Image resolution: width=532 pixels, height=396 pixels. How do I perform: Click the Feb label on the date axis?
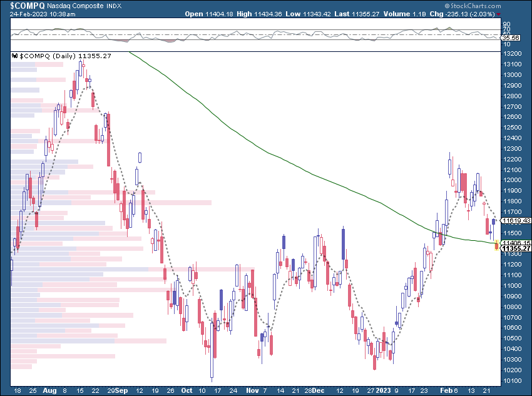446,390
